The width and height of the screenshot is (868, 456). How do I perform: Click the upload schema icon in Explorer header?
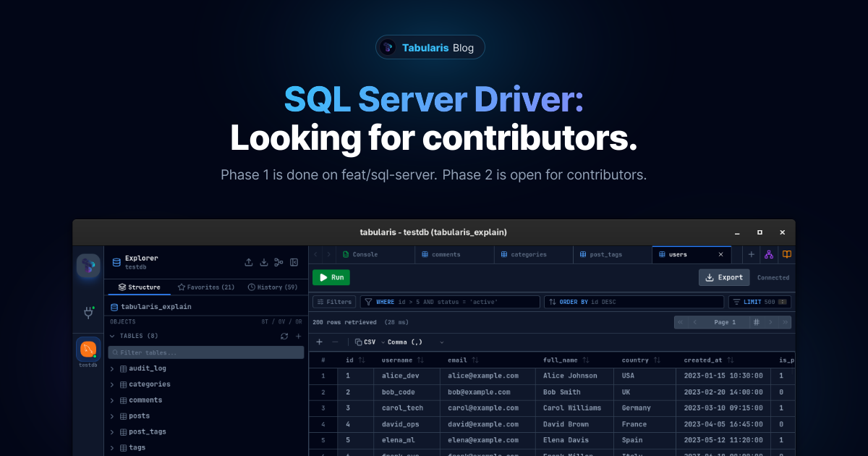249,262
